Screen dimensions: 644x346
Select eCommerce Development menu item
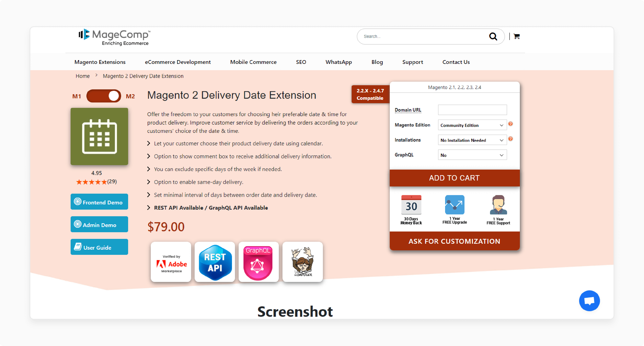click(177, 62)
